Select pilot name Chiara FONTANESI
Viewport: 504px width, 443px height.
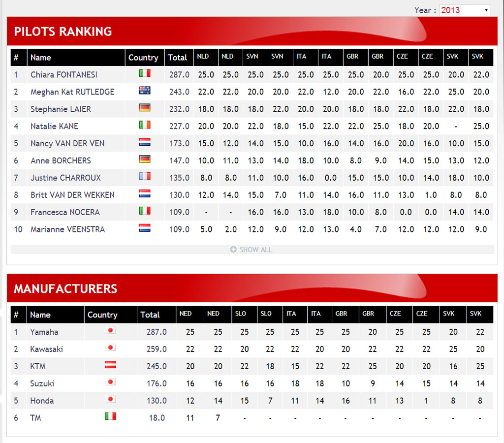[64, 75]
